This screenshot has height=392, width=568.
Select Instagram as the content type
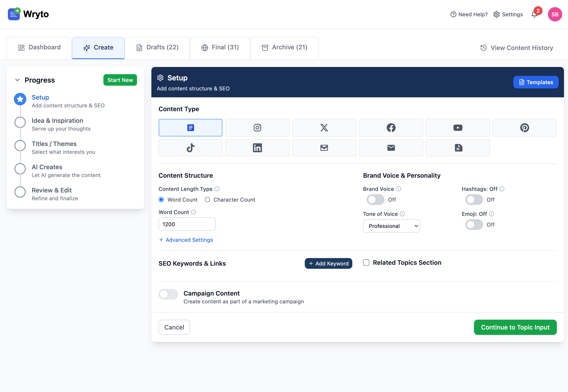tap(257, 127)
